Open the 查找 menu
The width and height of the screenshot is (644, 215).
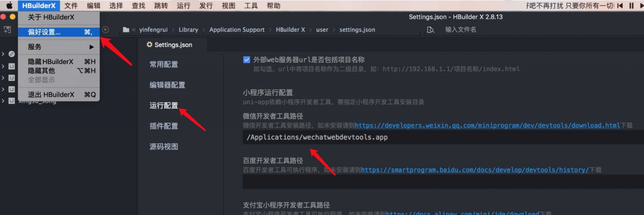pos(139,6)
